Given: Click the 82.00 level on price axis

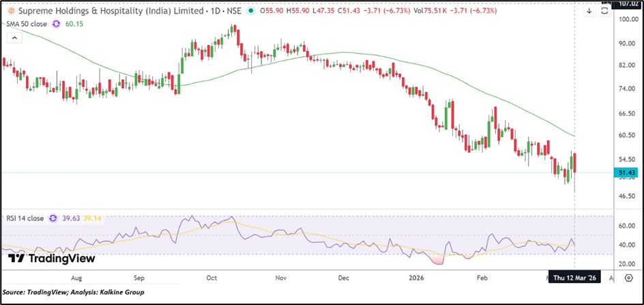Looking at the screenshot, I should [x=626, y=65].
